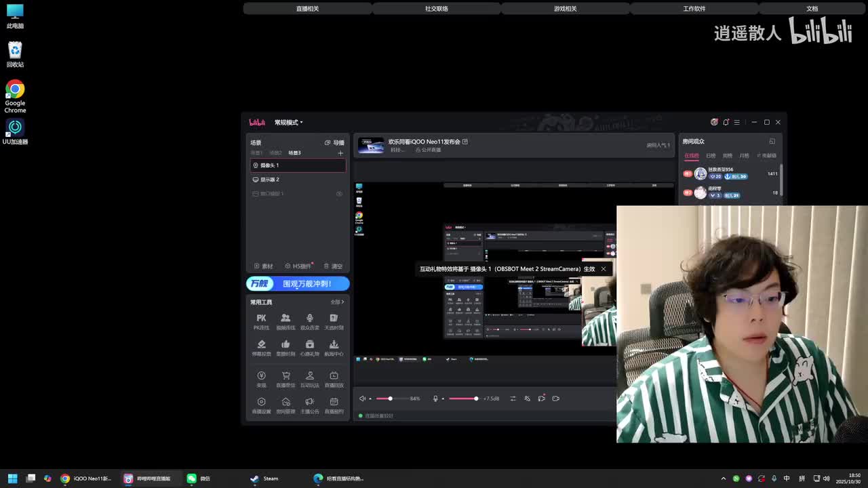
Task: Expand microphone device arrow next to mic icon
Action: (443, 399)
